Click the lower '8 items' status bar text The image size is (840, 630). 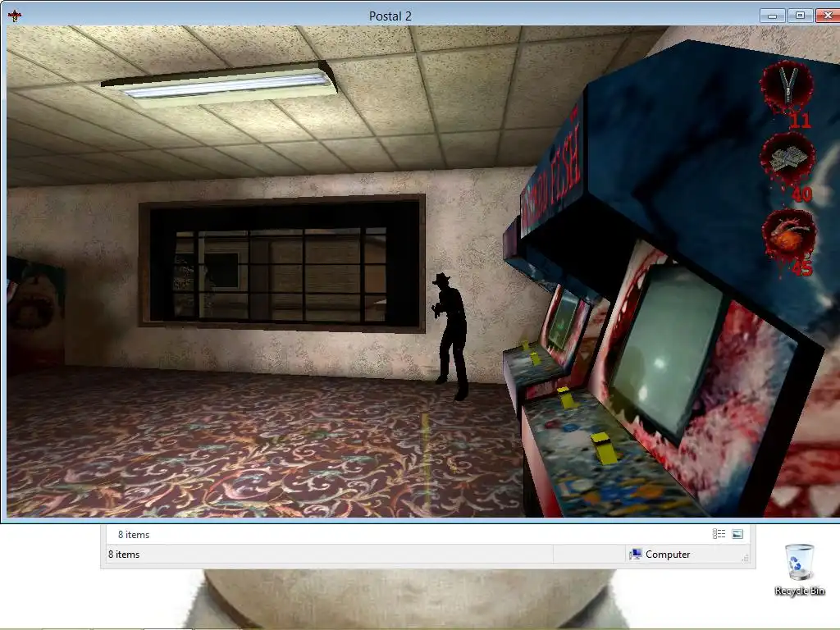pyautogui.click(x=124, y=555)
